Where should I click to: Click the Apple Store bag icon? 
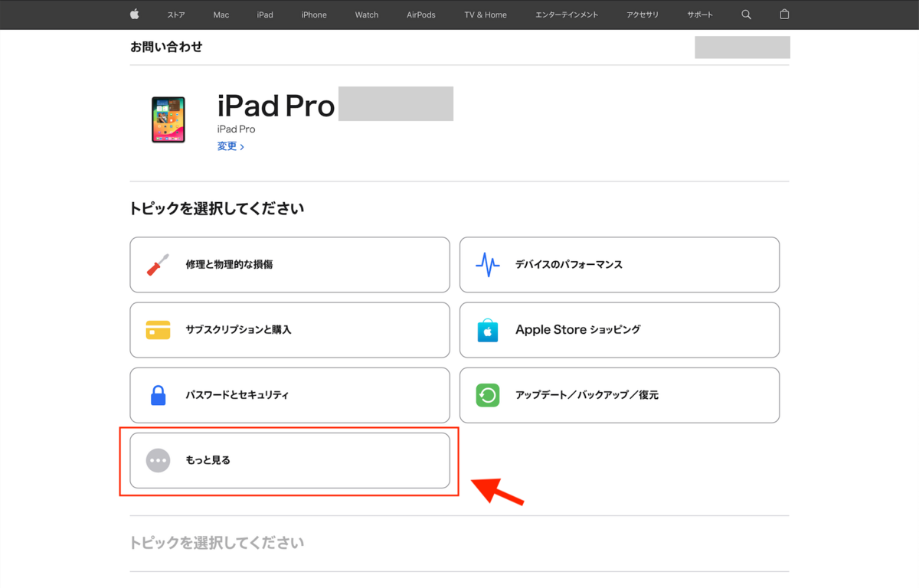coord(487,330)
